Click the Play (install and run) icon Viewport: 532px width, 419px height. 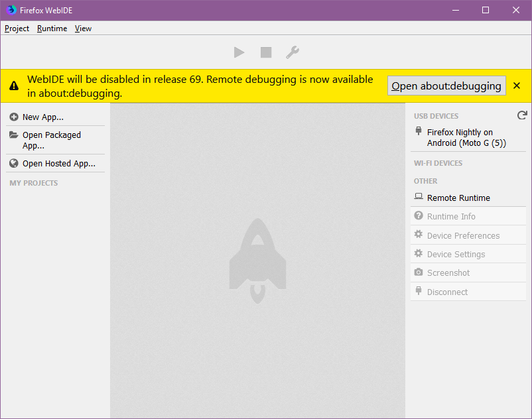click(239, 52)
